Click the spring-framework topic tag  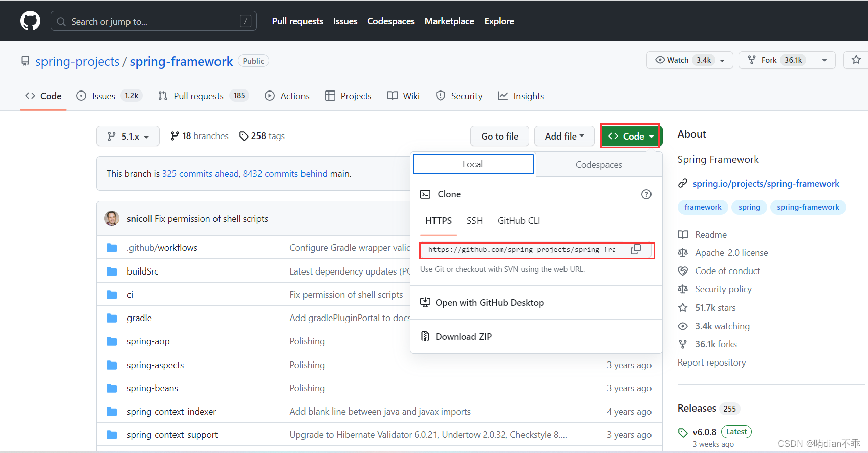[808, 207]
